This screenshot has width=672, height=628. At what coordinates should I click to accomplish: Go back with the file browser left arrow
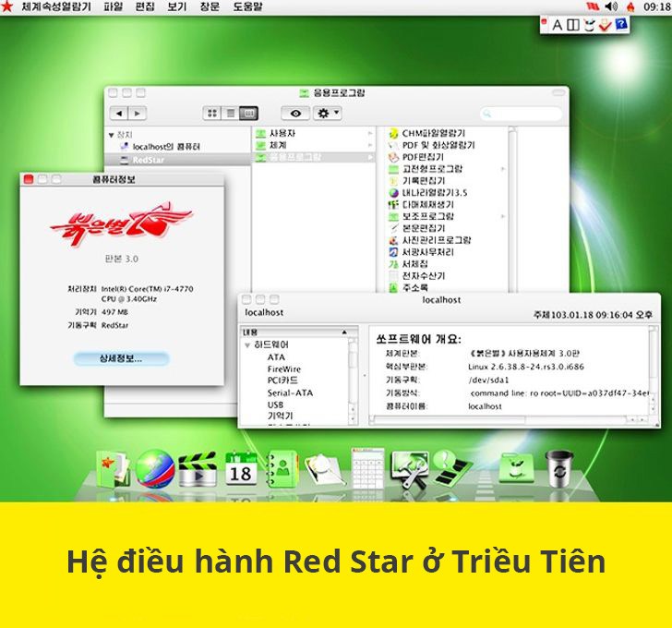[x=119, y=114]
